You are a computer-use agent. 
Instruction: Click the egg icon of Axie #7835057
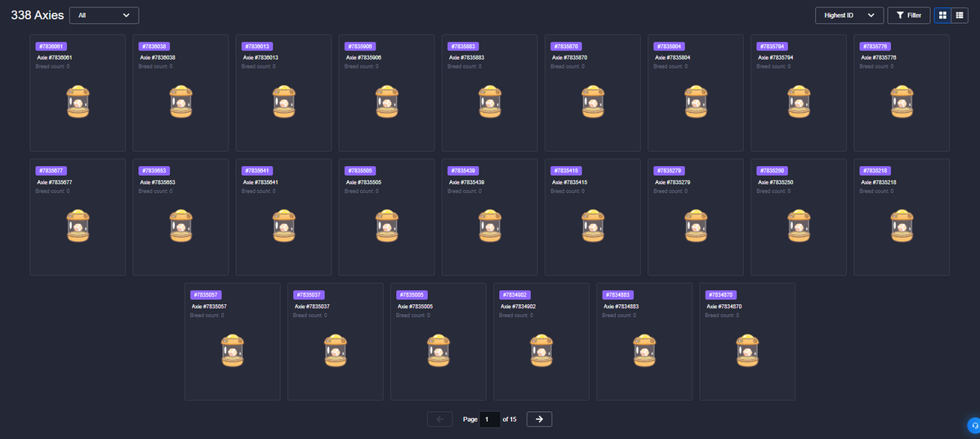tap(232, 351)
